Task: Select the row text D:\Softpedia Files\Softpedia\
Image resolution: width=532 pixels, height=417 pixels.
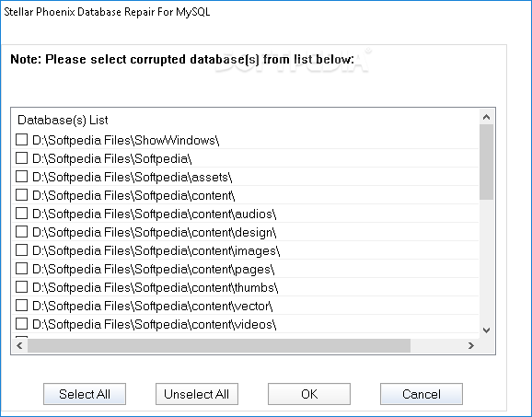Action: (112, 158)
